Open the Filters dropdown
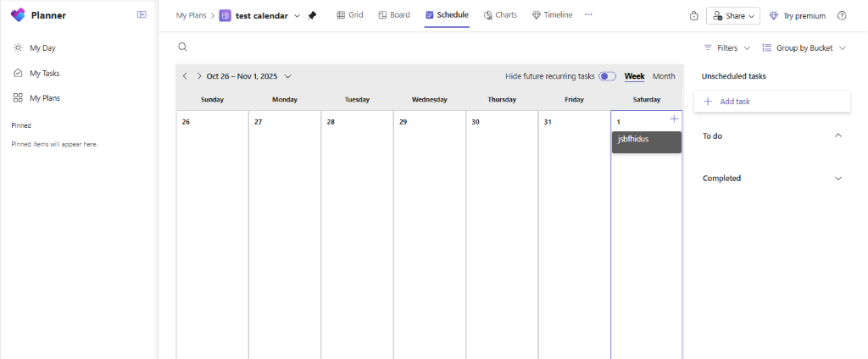The image size is (868, 359). tap(726, 48)
